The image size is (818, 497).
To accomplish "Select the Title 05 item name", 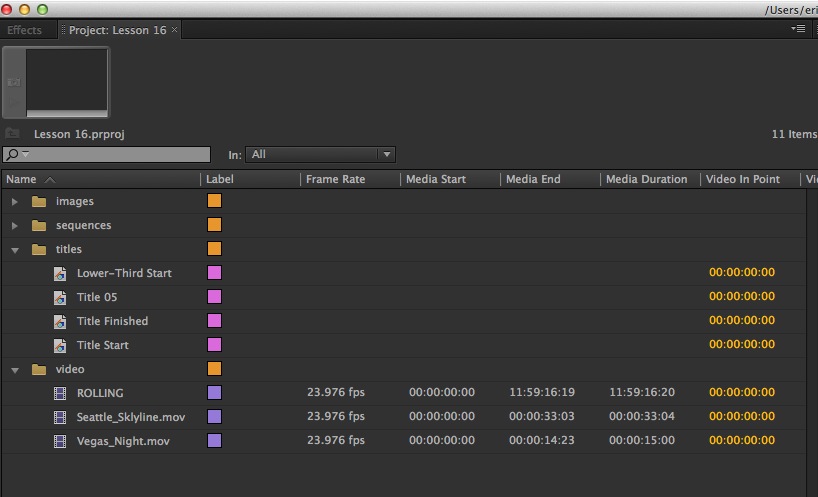I will [x=97, y=297].
